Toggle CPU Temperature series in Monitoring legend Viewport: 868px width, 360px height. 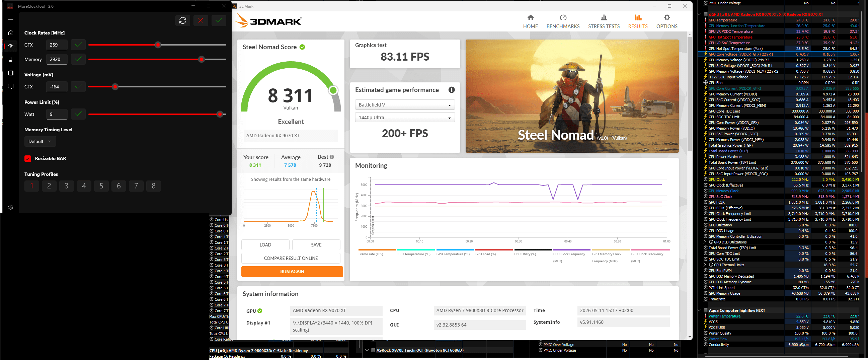tap(416, 252)
